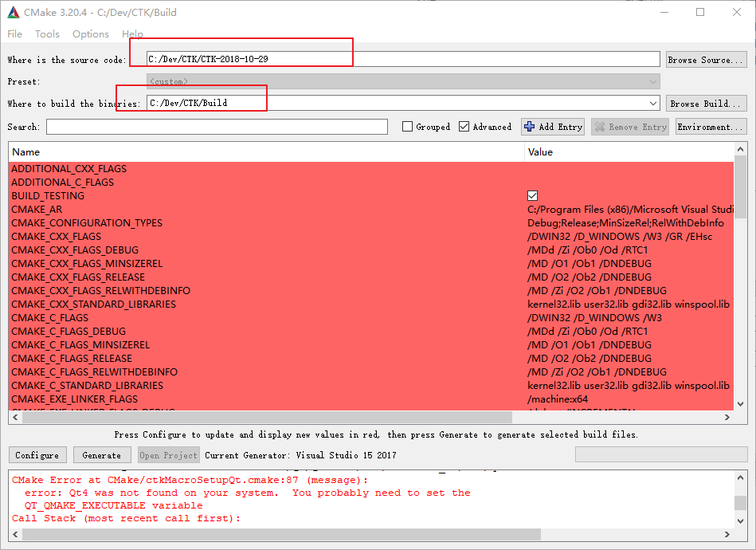Screen dimensions: 756x550
Task: Expand the build binaries path dropdown
Action: pyautogui.click(x=652, y=103)
